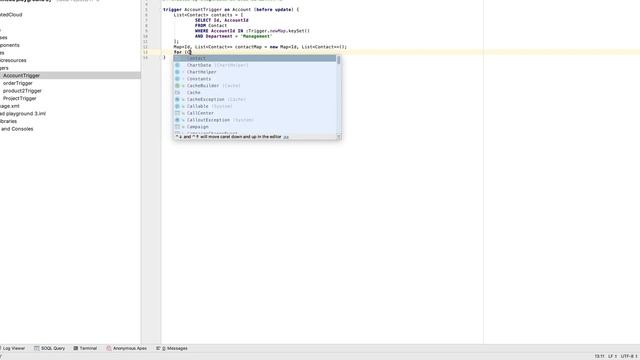640x360 pixels.
Task: Click the Trigger.newMap.keySet() expression
Action: click(x=279, y=31)
